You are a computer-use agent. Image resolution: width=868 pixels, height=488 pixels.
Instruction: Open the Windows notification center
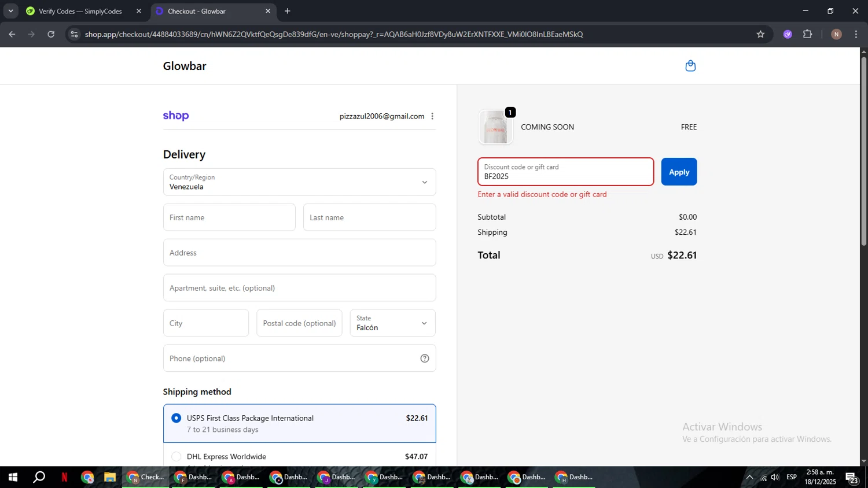click(x=852, y=478)
